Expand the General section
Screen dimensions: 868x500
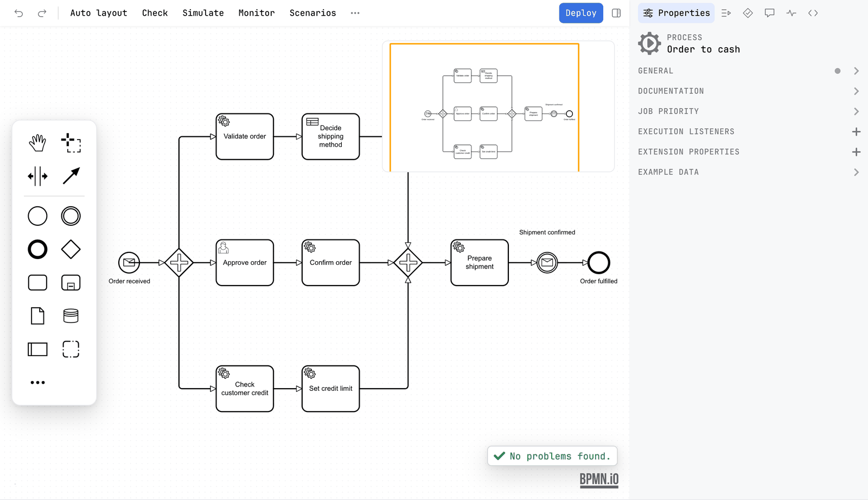click(x=749, y=71)
